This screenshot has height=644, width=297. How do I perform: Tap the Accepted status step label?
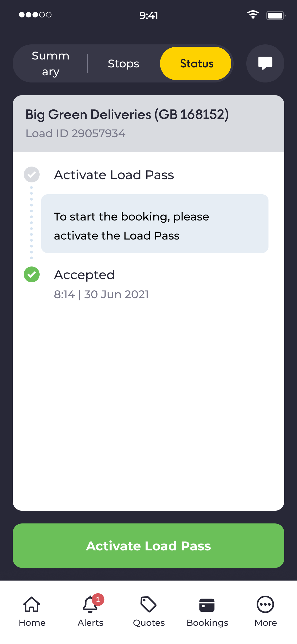click(84, 275)
